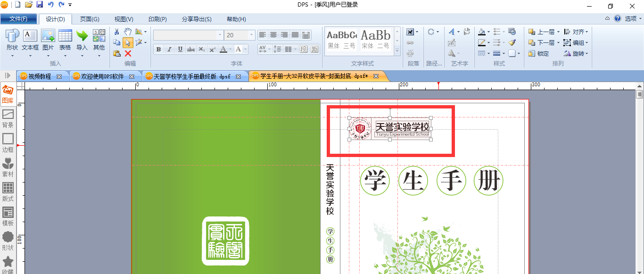The width and height of the screenshot is (644, 274).
Task: Center align text
Action: click(x=273, y=35)
